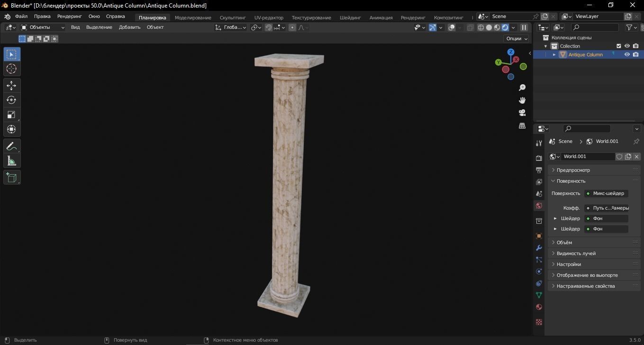The image size is (644, 345).
Task: Click the viewport zoom magnifier icon
Action: 522,88
